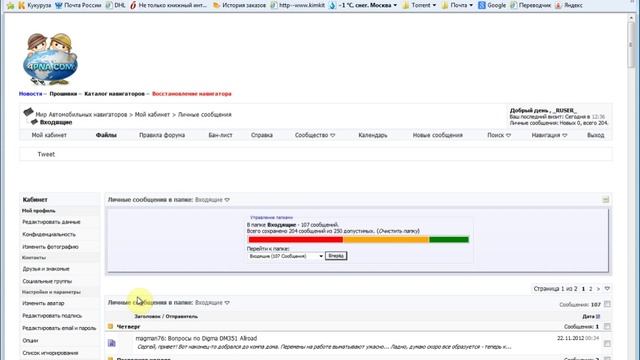Open the Каталог навигаторов link
The height and width of the screenshot is (360, 640).
click(x=114, y=94)
